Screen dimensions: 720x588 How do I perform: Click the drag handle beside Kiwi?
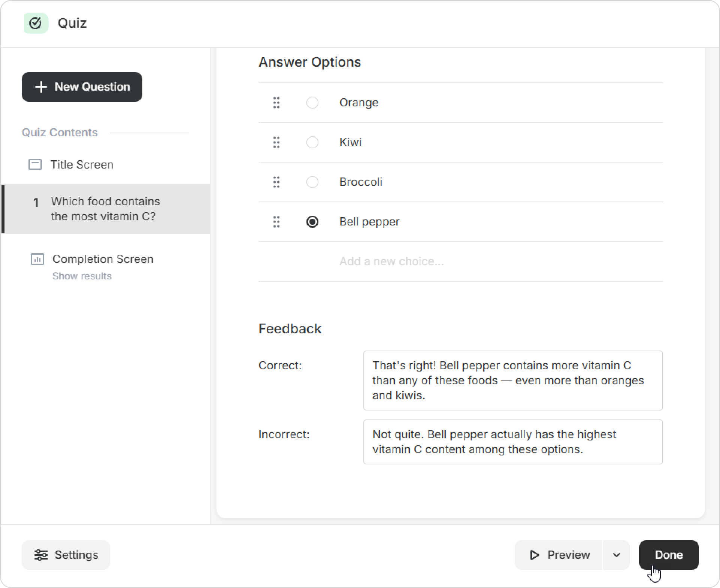pos(276,142)
